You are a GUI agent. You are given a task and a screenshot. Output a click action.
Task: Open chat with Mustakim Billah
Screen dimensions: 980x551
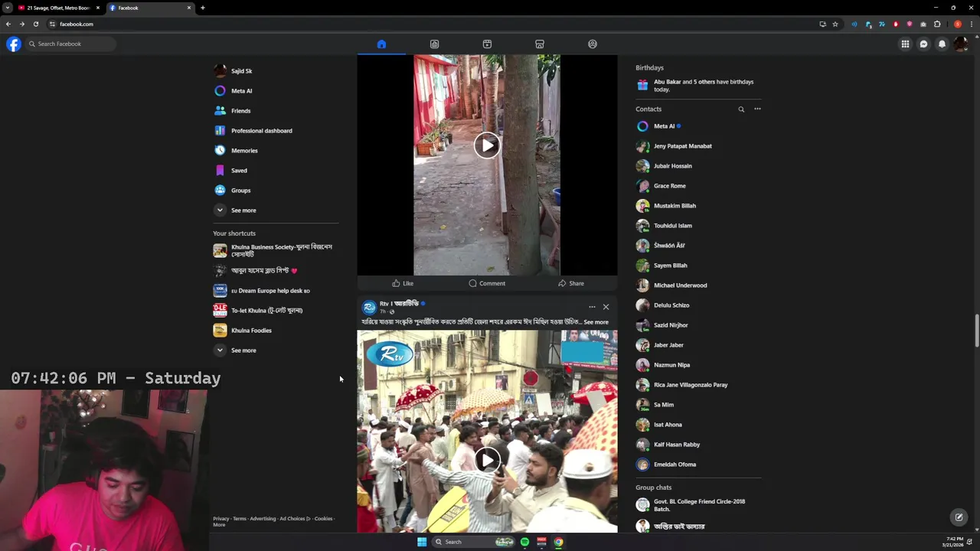[698, 205]
